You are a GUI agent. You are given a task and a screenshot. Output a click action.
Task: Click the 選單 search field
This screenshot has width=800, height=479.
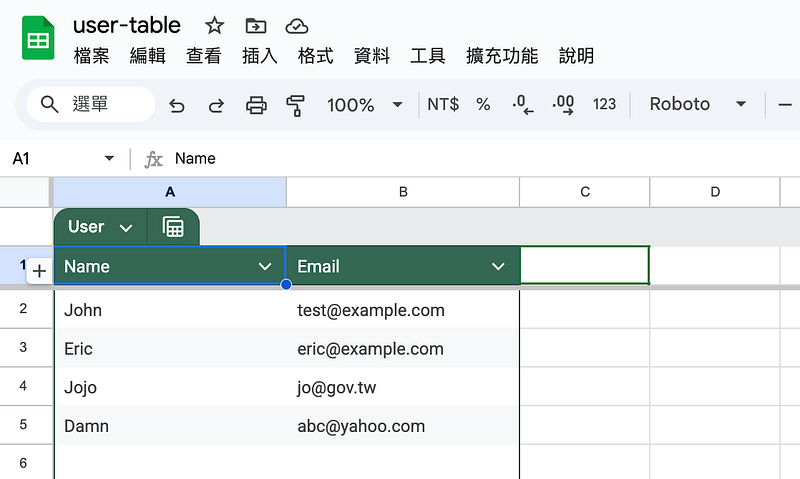[x=90, y=105]
